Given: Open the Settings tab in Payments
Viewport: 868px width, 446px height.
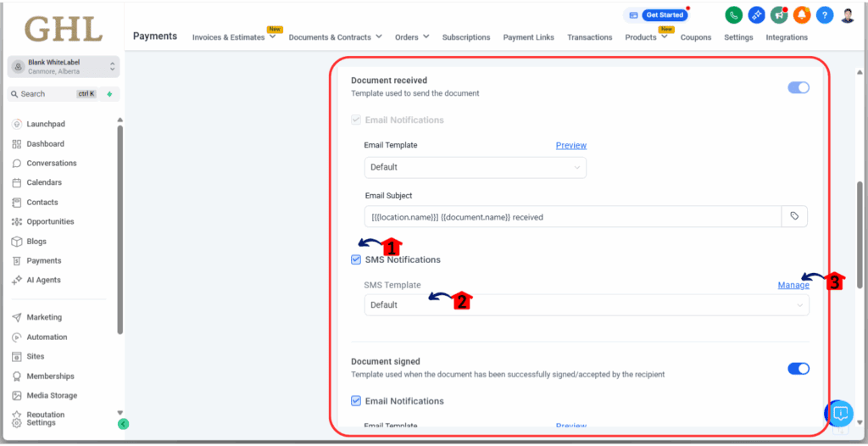Looking at the screenshot, I should click(x=738, y=37).
